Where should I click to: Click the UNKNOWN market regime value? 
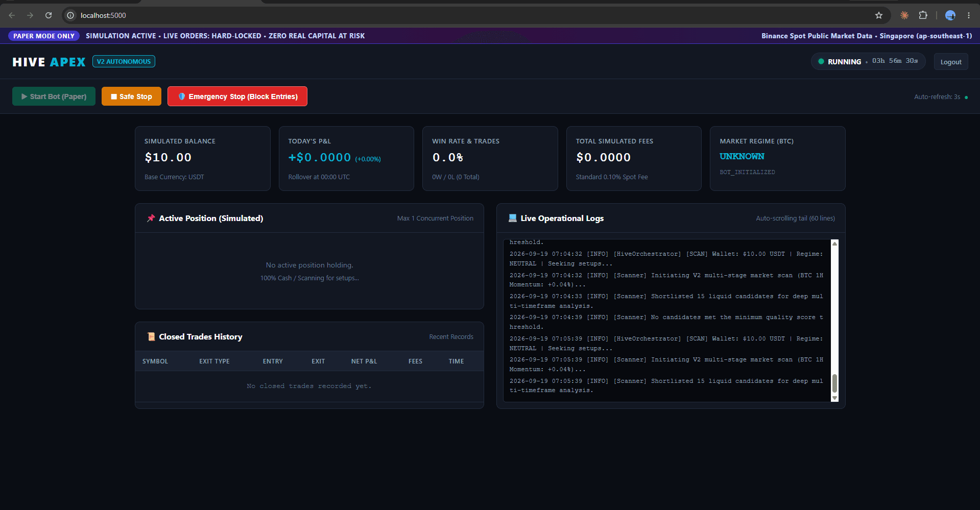point(742,156)
